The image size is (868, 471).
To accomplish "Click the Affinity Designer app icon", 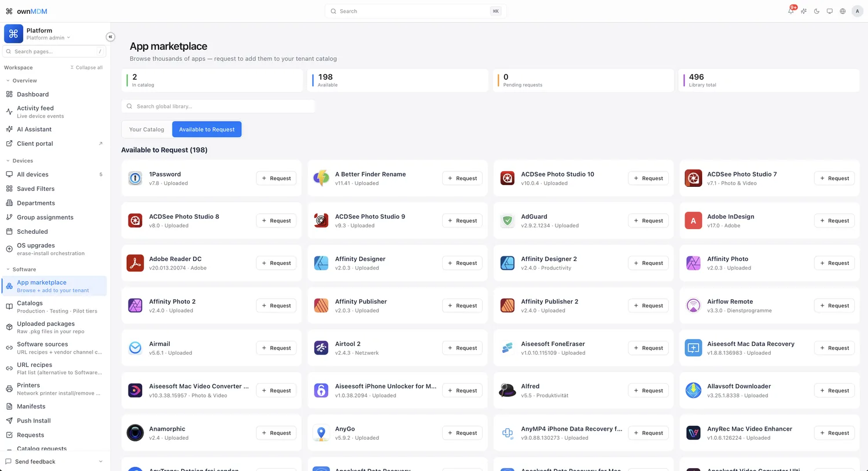I will coord(321,263).
